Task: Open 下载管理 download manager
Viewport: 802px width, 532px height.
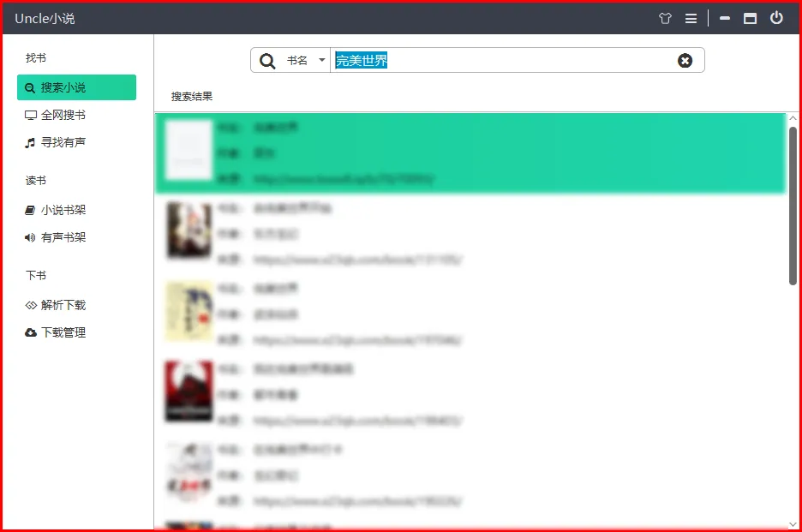Action: (x=55, y=332)
